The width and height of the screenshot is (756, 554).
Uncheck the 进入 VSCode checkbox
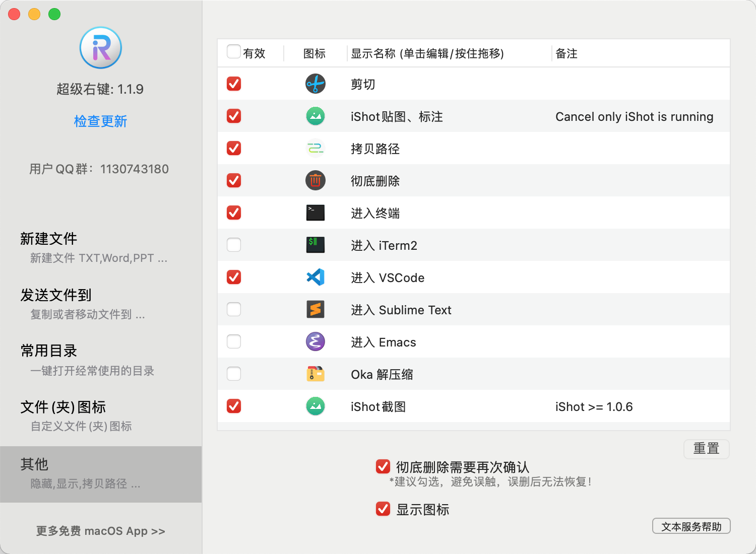point(234,277)
